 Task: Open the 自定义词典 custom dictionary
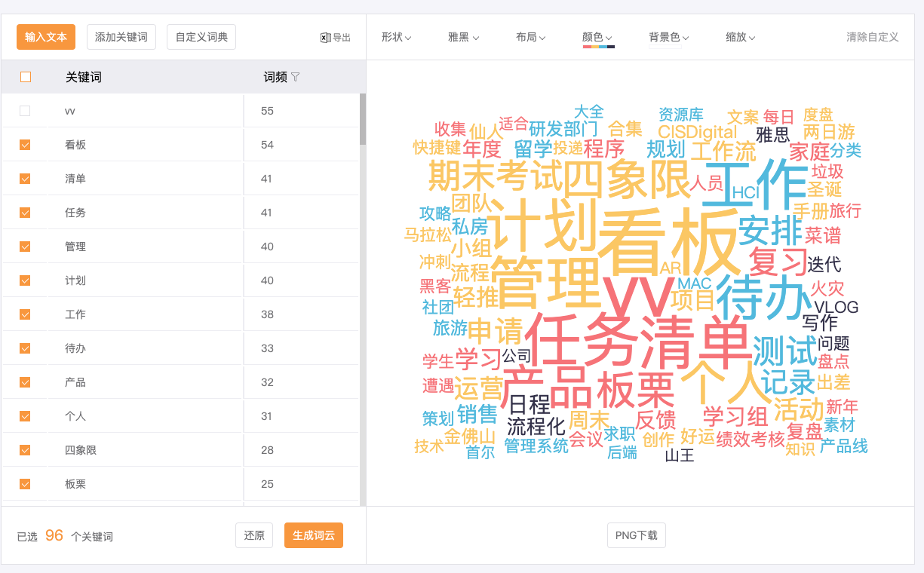pyautogui.click(x=201, y=37)
